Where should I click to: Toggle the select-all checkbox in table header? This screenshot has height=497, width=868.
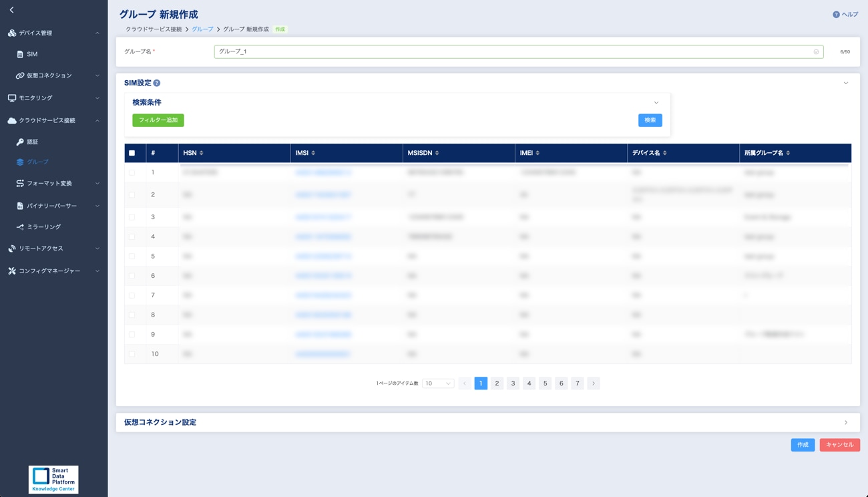pyautogui.click(x=132, y=154)
